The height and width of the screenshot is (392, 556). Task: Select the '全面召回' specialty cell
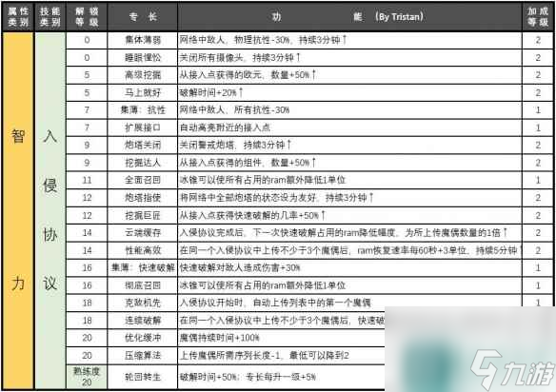point(143,180)
